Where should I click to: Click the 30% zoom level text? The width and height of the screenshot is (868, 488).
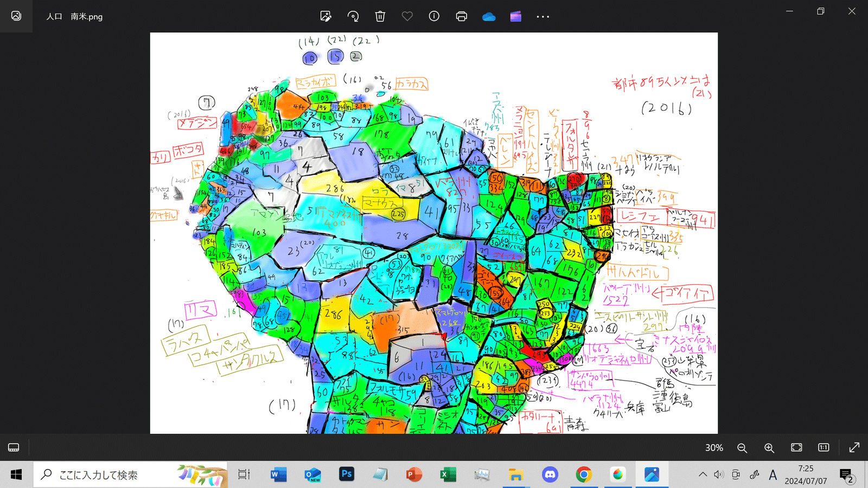[714, 448]
